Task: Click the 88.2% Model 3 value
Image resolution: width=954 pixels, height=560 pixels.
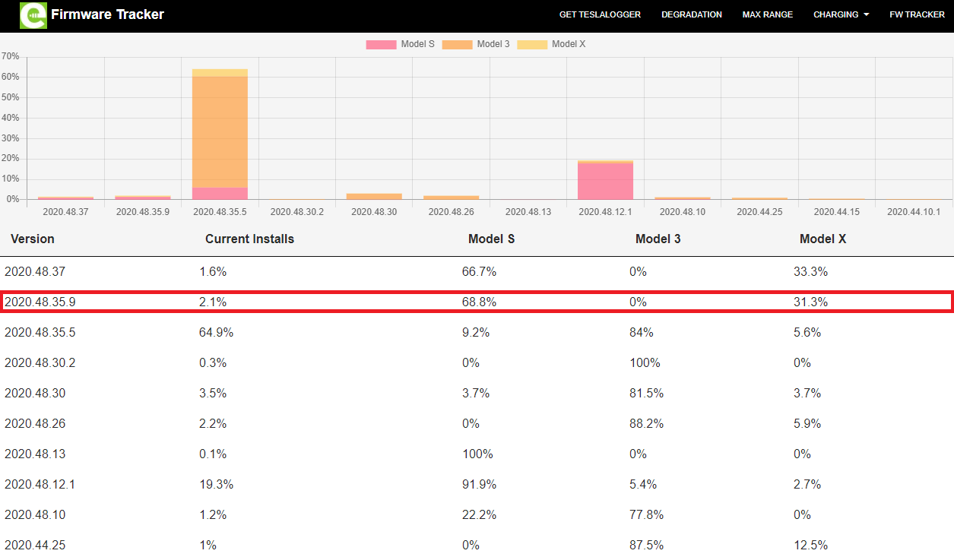Action: click(646, 423)
